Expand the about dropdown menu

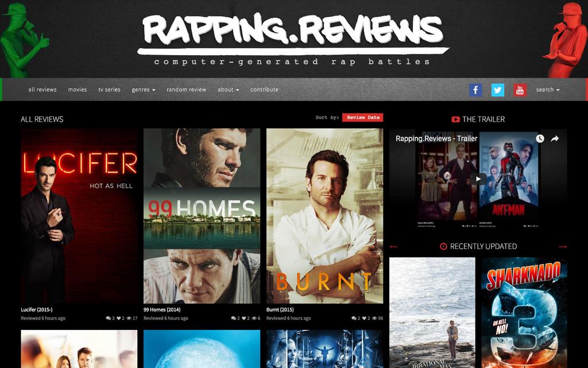[228, 90]
